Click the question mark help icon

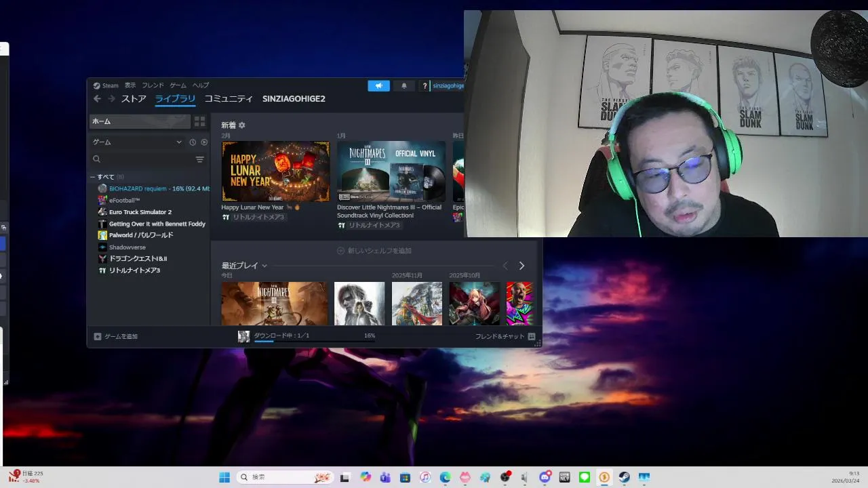tap(425, 86)
